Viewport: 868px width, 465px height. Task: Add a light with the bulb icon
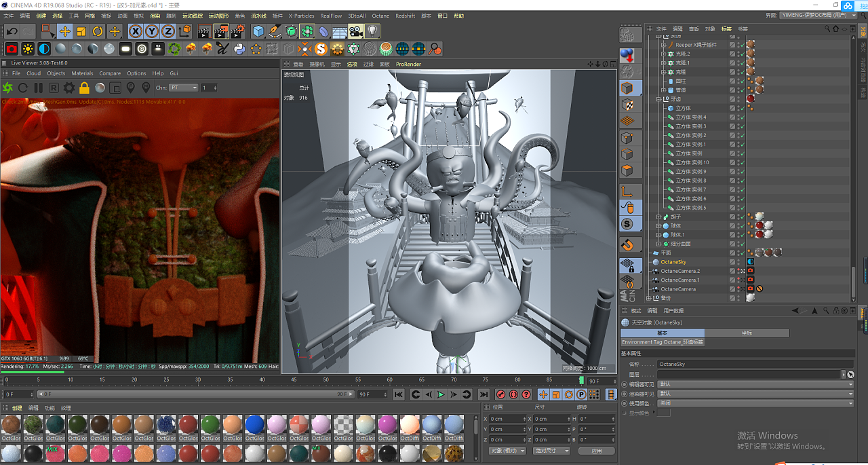[x=372, y=31]
